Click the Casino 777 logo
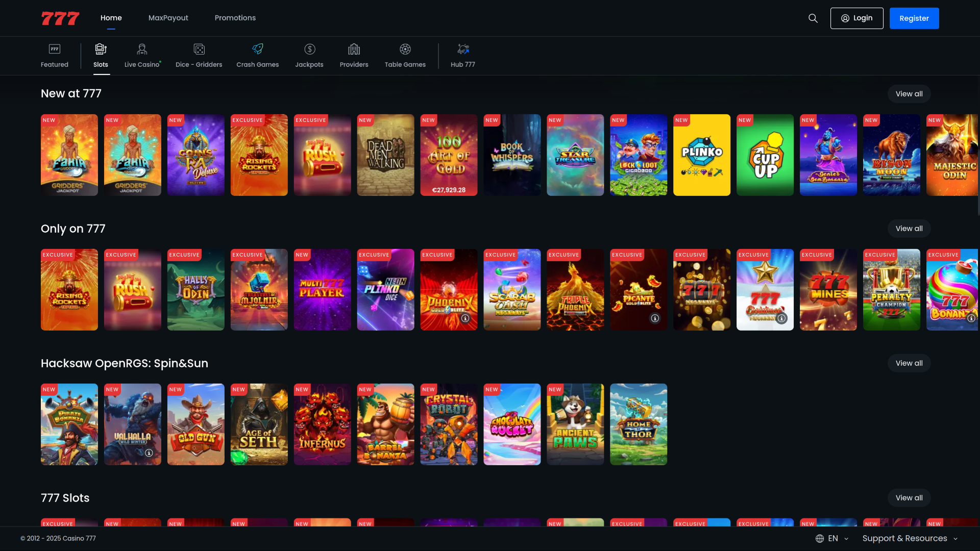Screen dimensions: 980x551 [60, 18]
